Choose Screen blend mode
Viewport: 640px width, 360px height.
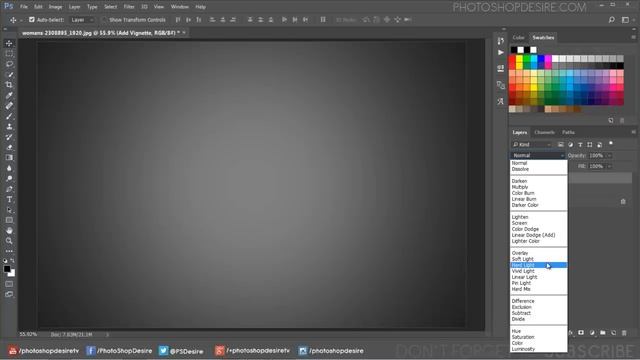[x=538, y=223]
